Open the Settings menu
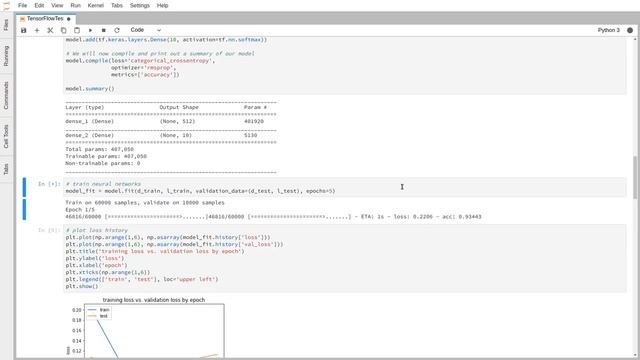 click(140, 5)
